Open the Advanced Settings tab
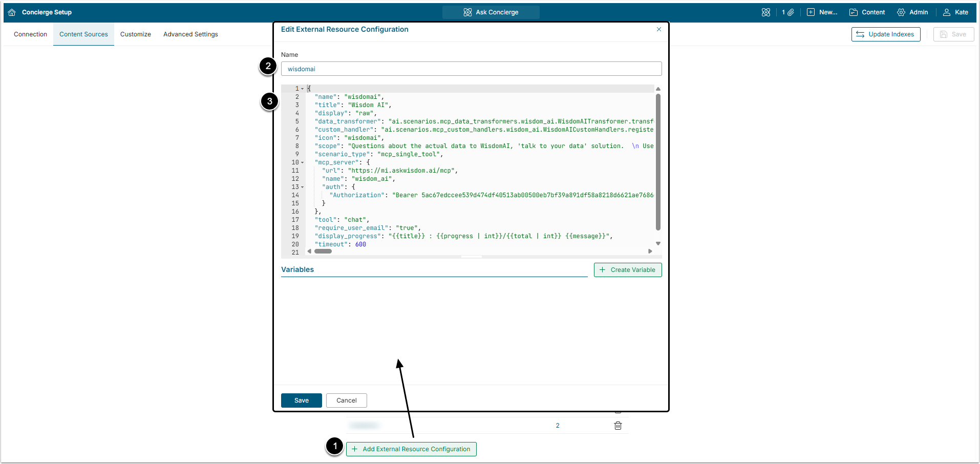The width and height of the screenshot is (980, 464). tap(190, 34)
